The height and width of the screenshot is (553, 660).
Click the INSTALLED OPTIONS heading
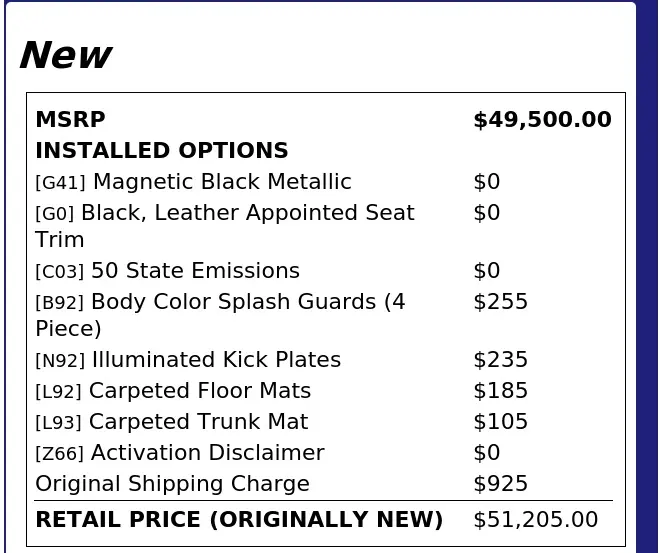[x=162, y=151]
